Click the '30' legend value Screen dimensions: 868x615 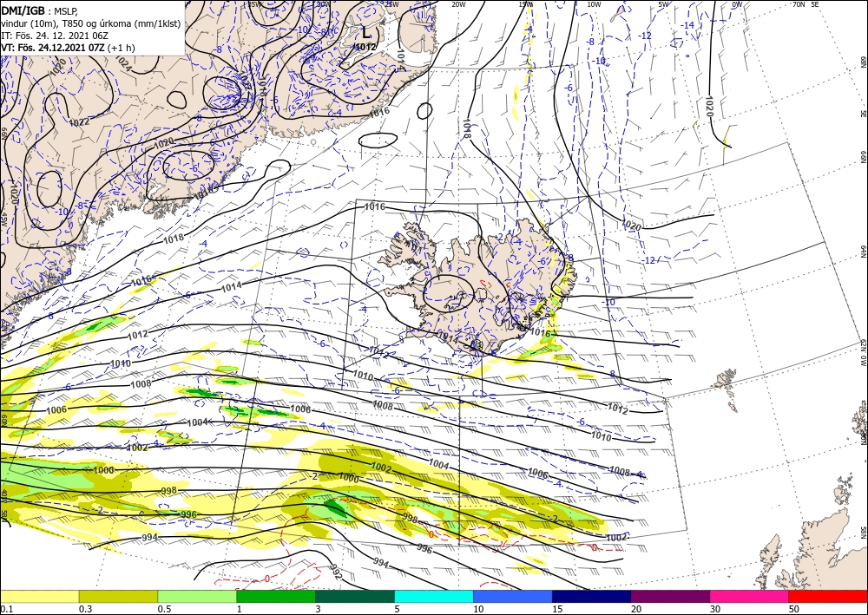pyautogui.click(x=715, y=609)
